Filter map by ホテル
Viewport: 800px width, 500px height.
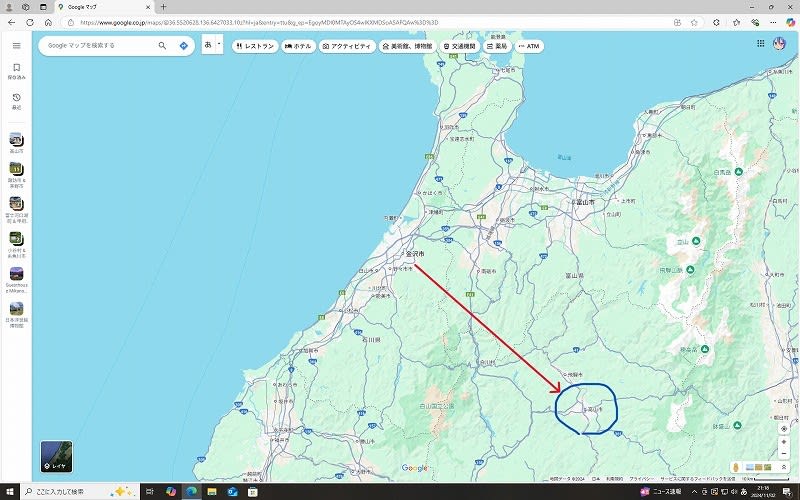click(298, 46)
